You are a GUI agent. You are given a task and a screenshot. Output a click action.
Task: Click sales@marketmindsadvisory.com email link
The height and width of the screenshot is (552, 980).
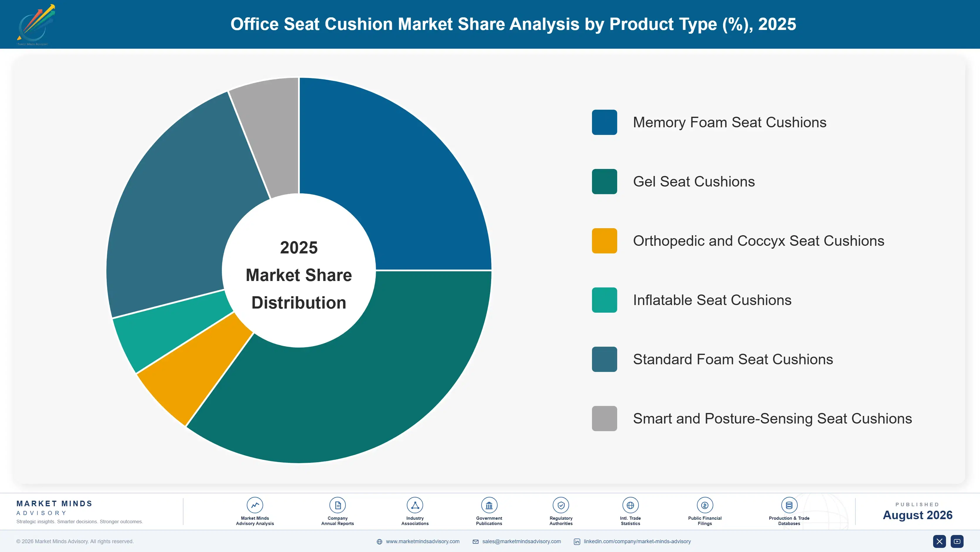(x=522, y=541)
